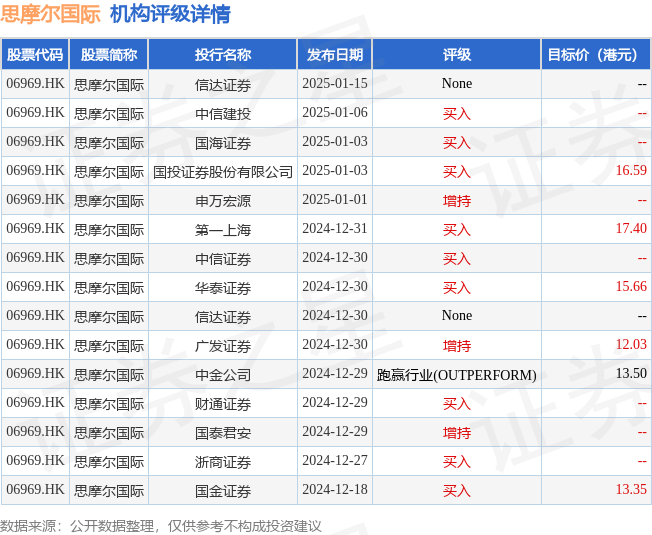This screenshot has width=652, height=535.
Task: Select the 财通证券 broker cell
Action: (x=223, y=404)
